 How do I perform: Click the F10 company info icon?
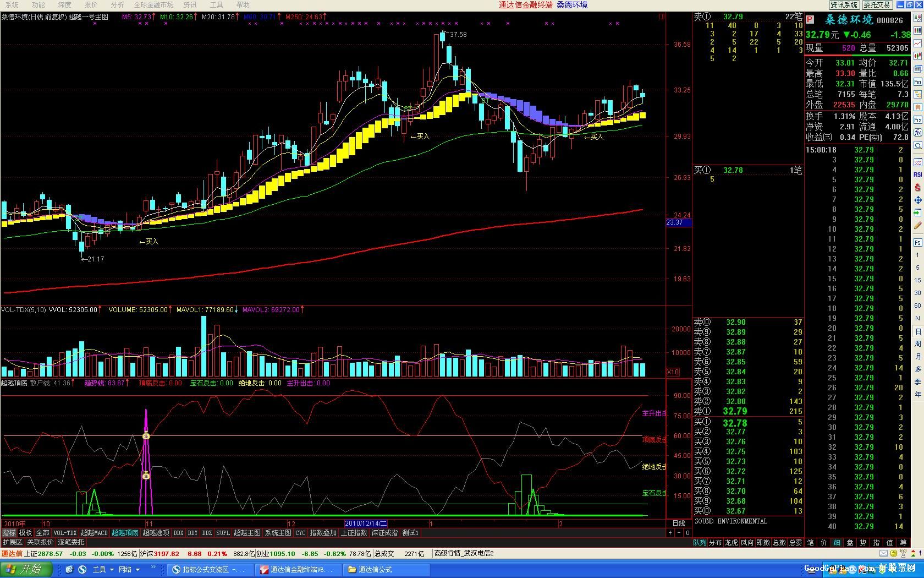coord(917,81)
